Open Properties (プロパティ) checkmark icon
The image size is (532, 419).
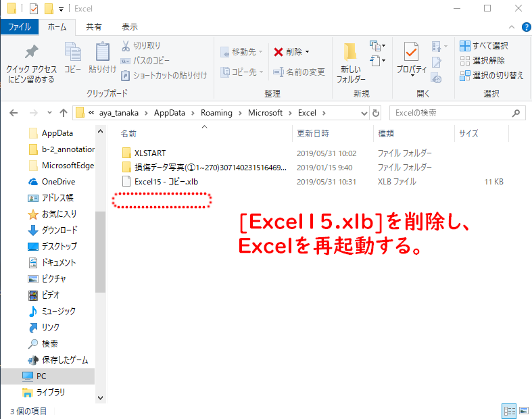(411, 52)
